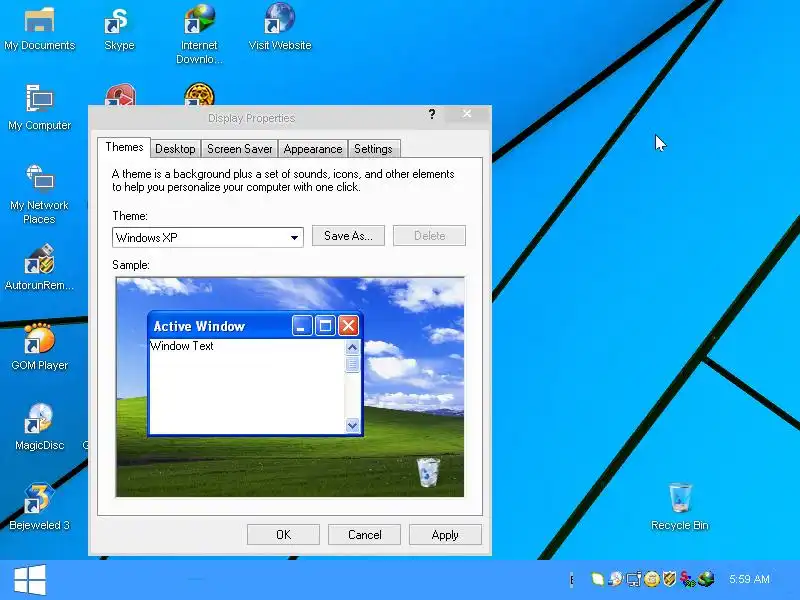
Task: Click the sample window's maximize button
Action: 325,326
